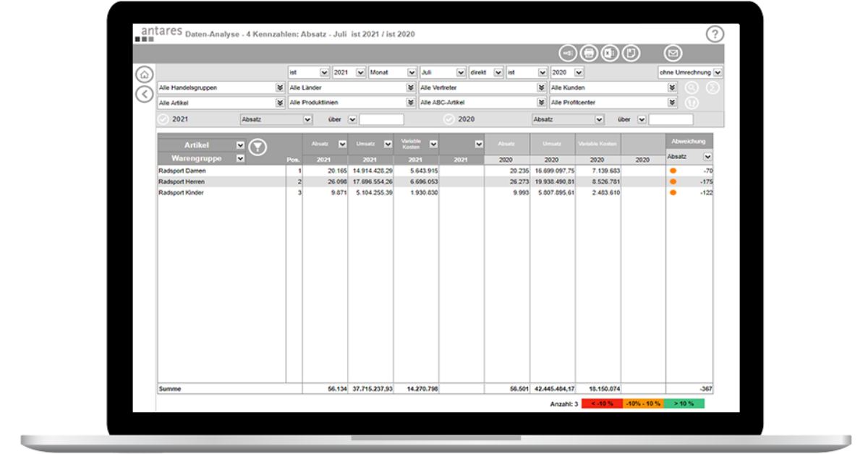Click the copy-to-clipboard report icon

click(631, 53)
